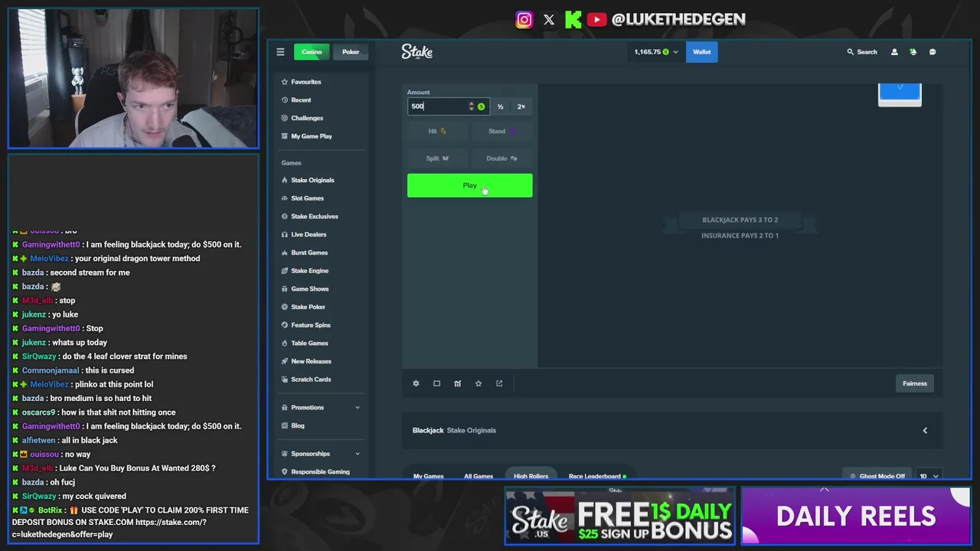Image resolution: width=980 pixels, height=551 pixels.
Task: Pop out game window icon
Action: pyautogui.click(x=499, y=383)
